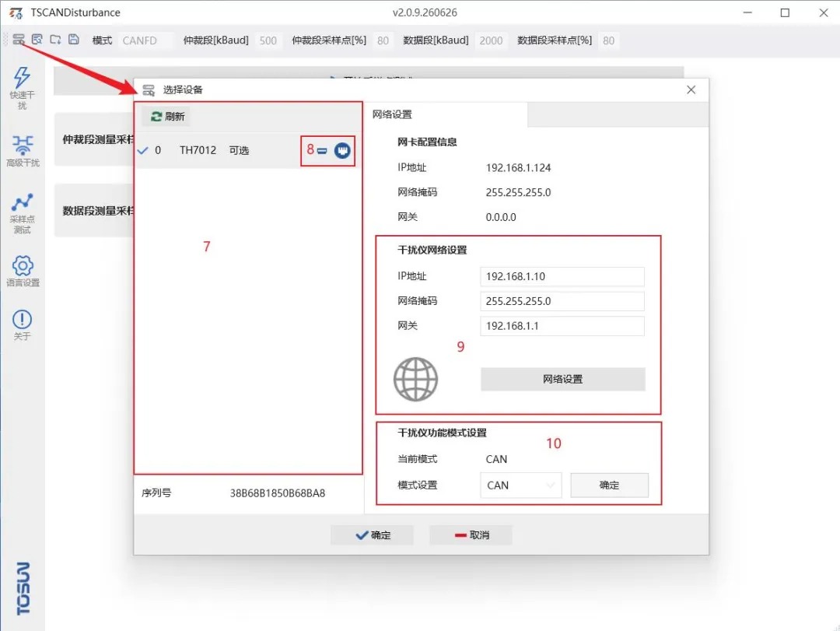Open the select device toolbar icon
The height and width of the screenshot is (631, 840).
tap(19, 40)
